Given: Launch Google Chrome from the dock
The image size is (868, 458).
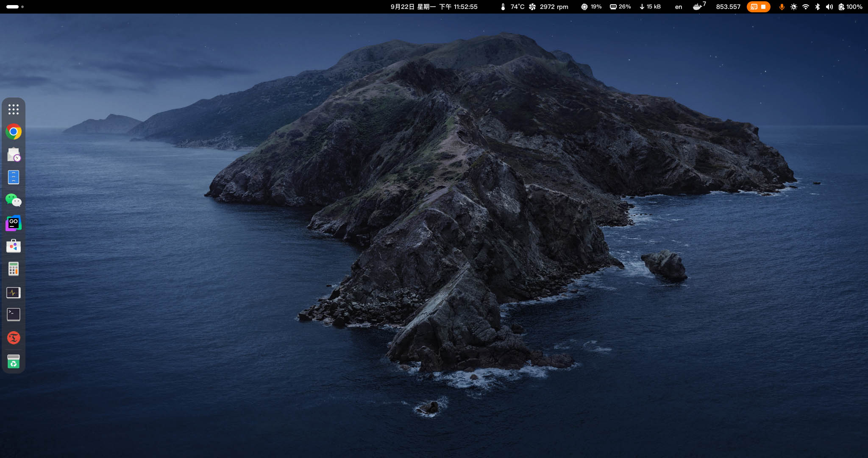Looking at the screenshot, I should coord(14,132).
